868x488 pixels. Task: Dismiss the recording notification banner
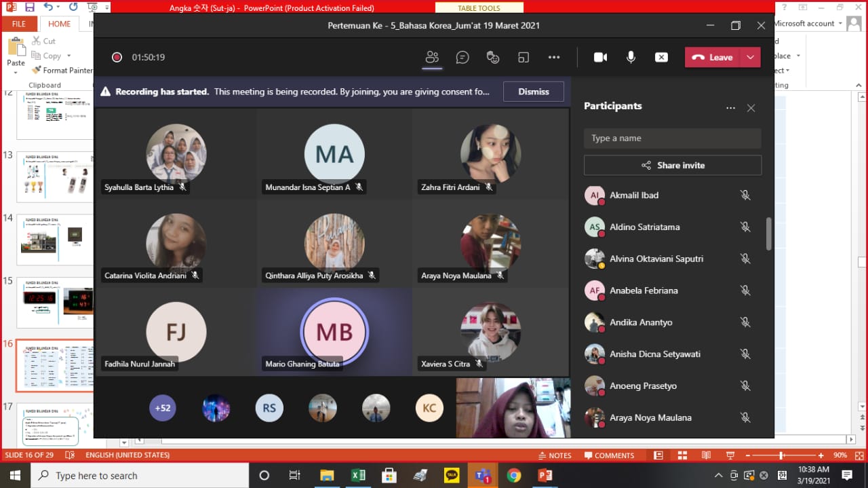point(533,92)
